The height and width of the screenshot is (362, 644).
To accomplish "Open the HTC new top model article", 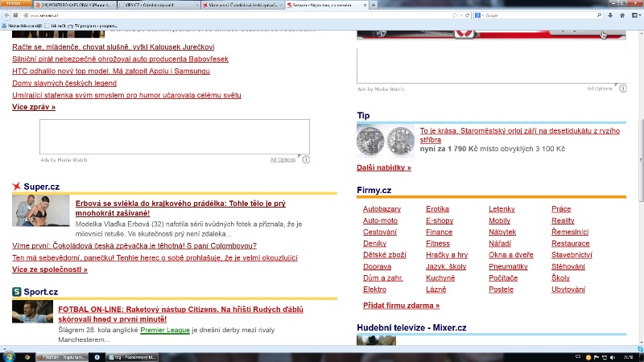I will (111, 71).
